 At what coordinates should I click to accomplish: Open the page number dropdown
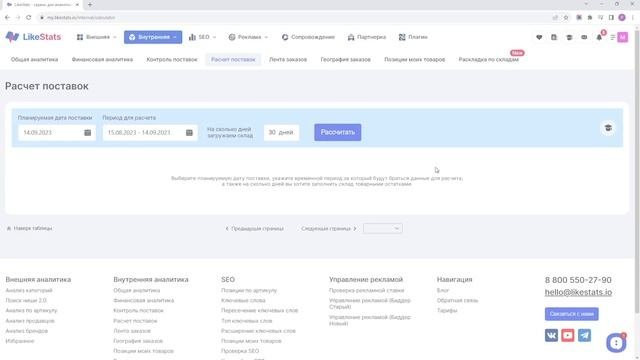382,229
